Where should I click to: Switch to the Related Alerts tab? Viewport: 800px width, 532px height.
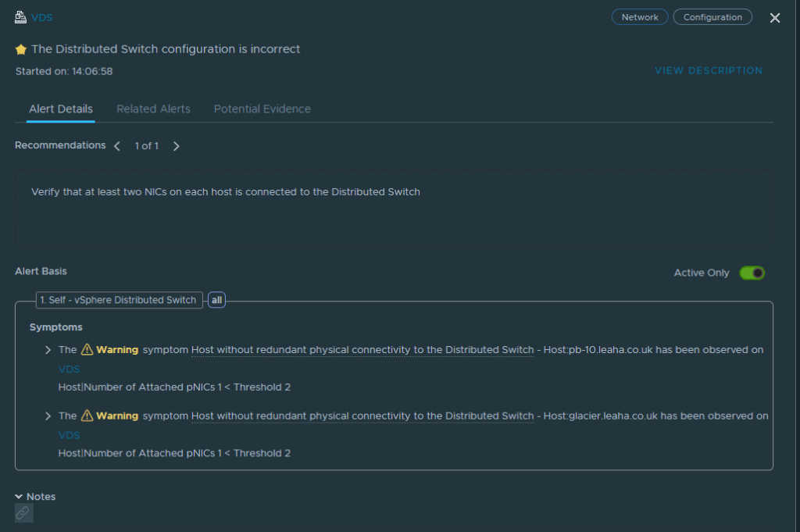153,109
